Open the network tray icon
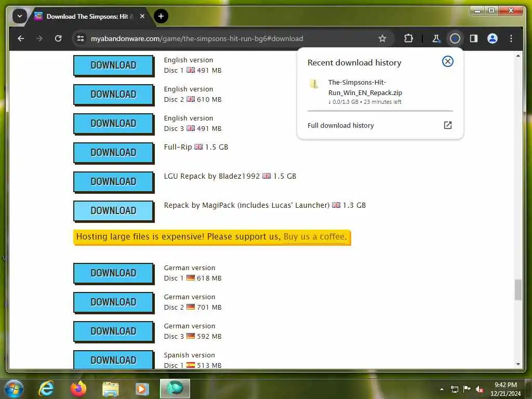 coord(454,389)
